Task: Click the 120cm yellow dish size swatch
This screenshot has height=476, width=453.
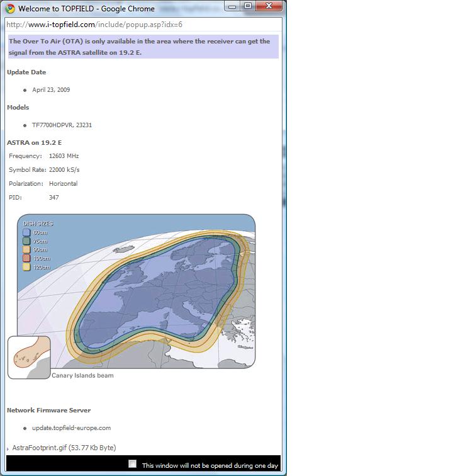Action: pyautogui.click(x=26, y=267)
